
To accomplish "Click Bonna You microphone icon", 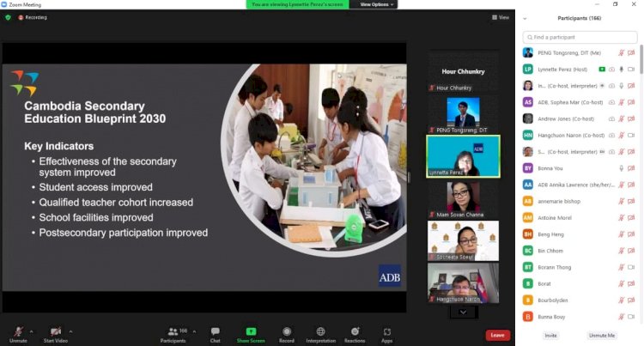I will point(622,168).
